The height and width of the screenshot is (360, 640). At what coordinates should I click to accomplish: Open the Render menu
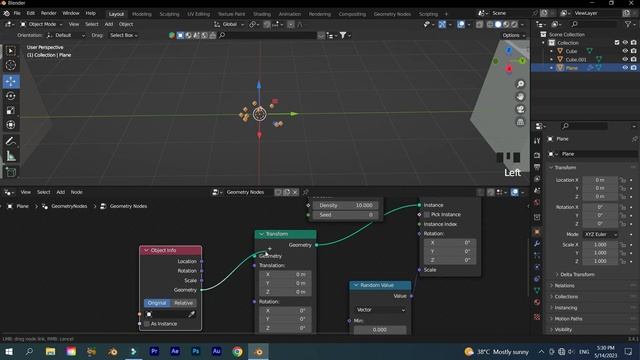tap(49, 13)
